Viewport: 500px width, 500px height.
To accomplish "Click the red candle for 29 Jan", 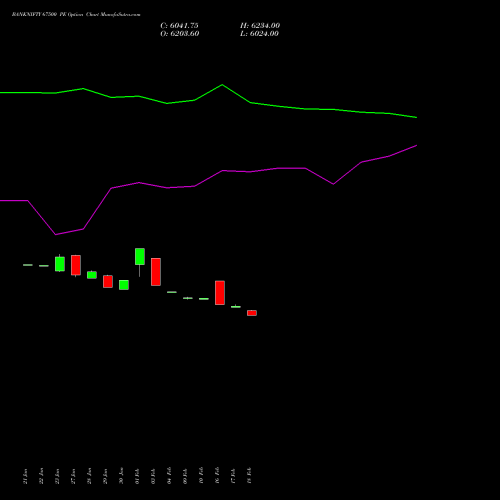I will click(108, 281).
